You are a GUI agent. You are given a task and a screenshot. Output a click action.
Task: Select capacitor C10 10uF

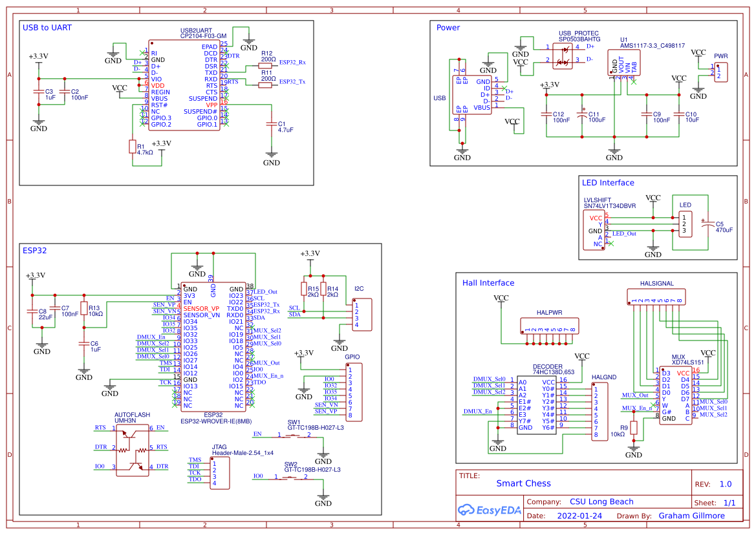[679, 114]
